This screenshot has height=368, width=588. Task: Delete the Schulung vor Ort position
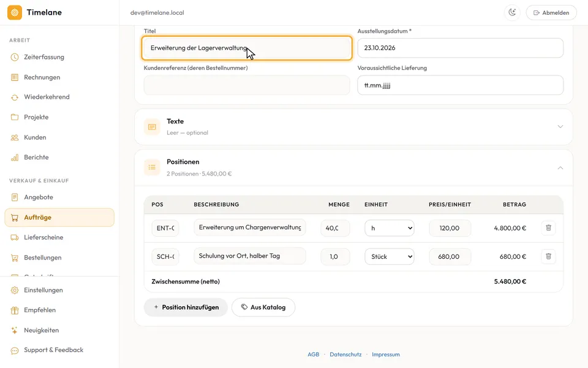[548, 256]
